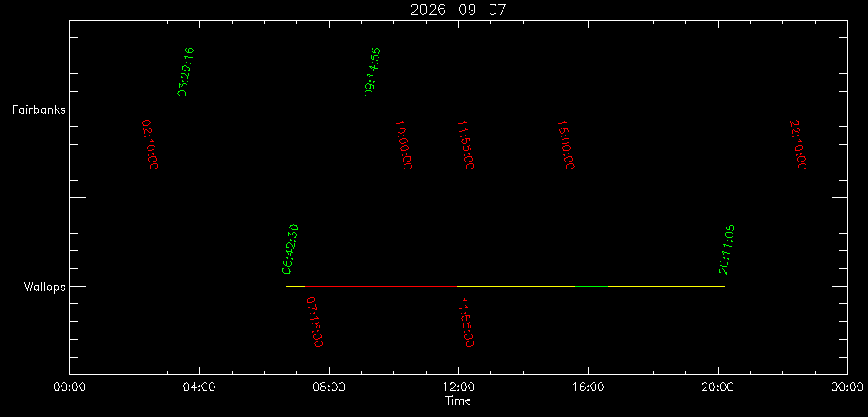Image resolution: width=868 pixels, height=417 pixels.
Task: Click the 16:00 axis tick label
Action: [588, 387]
